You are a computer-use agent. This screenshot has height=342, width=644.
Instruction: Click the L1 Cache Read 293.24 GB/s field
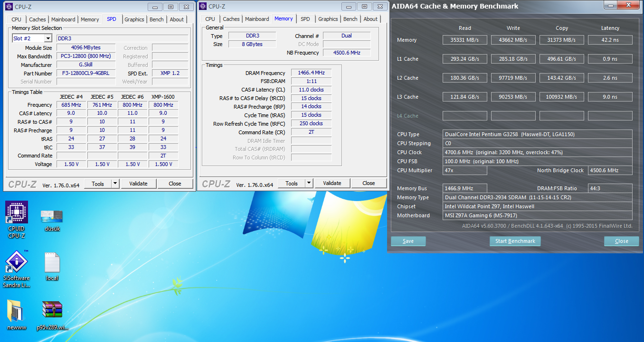tap(465, 59)
